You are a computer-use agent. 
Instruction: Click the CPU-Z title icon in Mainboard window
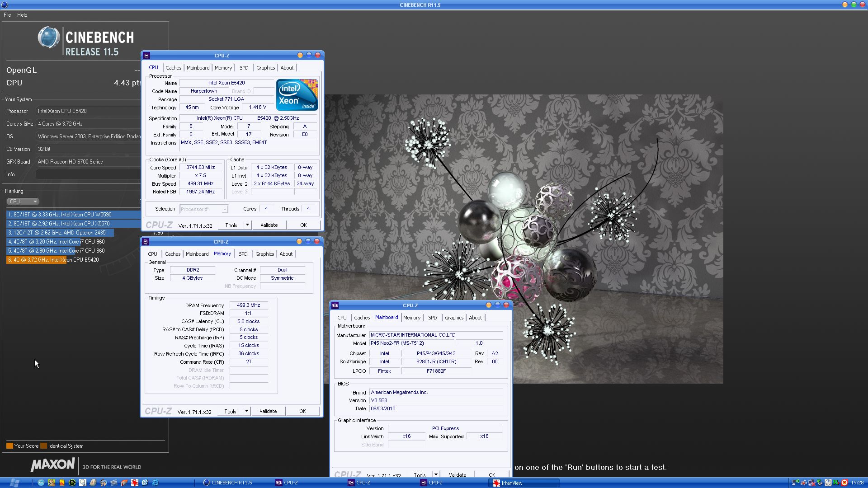coord(335,305)
